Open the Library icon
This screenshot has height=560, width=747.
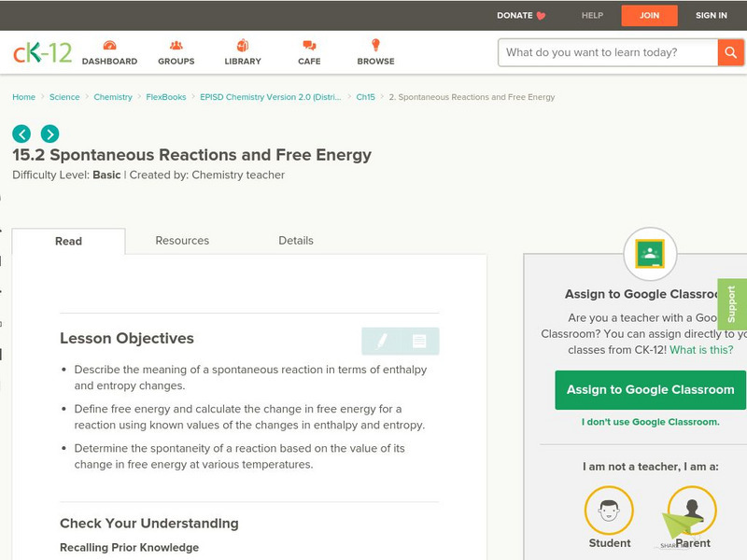pos(242,44)
